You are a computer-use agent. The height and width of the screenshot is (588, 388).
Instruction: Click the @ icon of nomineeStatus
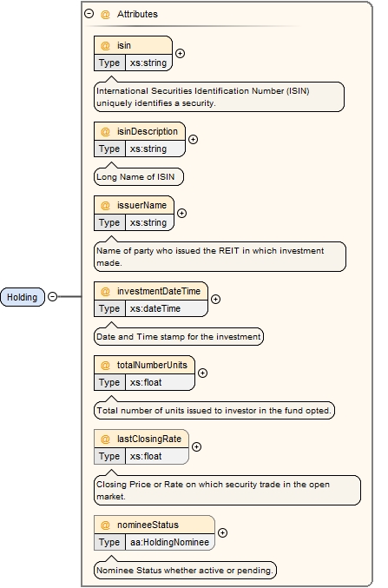tap(105, 525)
